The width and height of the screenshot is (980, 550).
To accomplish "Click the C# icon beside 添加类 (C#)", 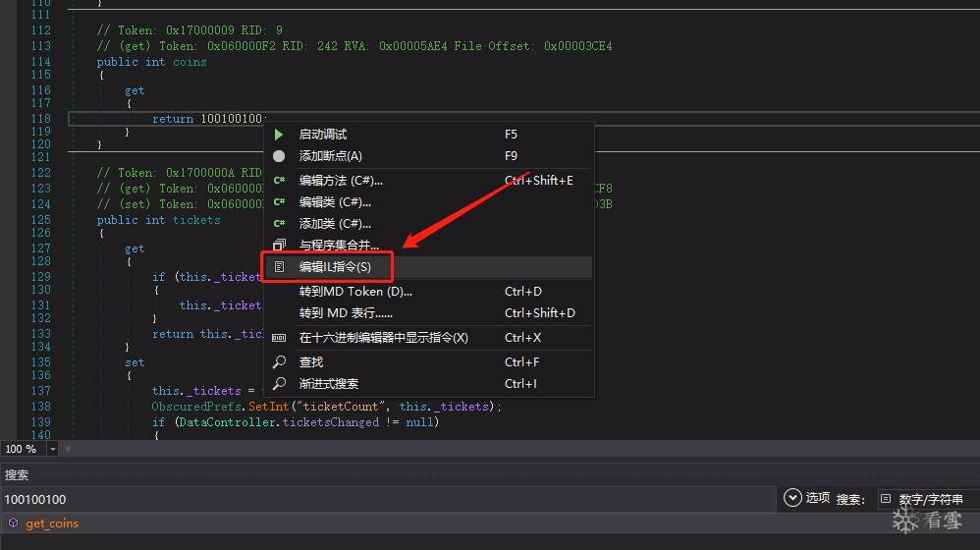I will (x=279, y=224).
